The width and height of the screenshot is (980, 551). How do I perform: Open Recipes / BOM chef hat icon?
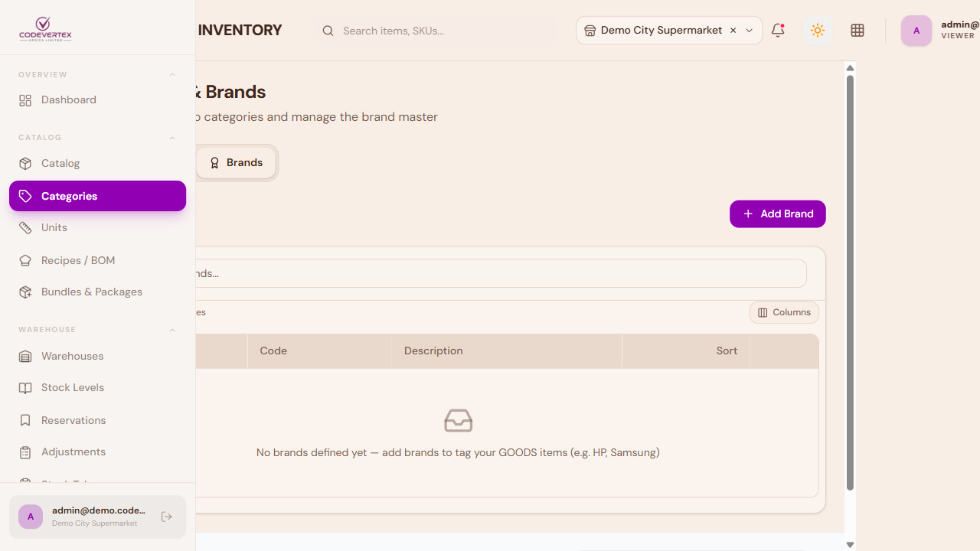[25, 260]
